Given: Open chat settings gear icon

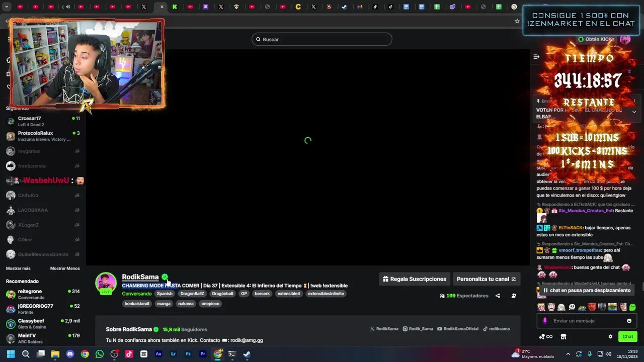Looking at the screenshot, I should click(610, 337).
